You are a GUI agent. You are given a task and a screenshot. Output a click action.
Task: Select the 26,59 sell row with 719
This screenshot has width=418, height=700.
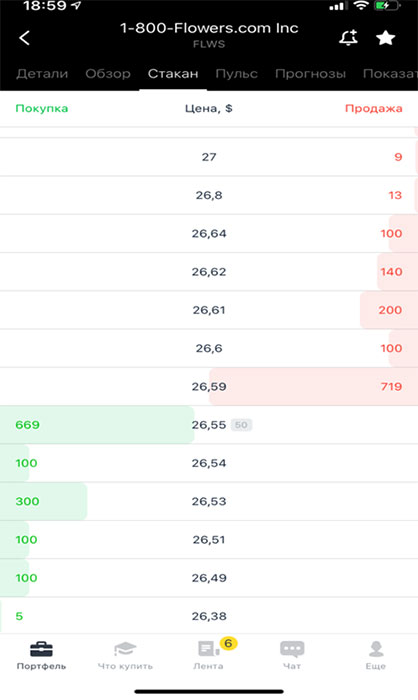(209, 387)
